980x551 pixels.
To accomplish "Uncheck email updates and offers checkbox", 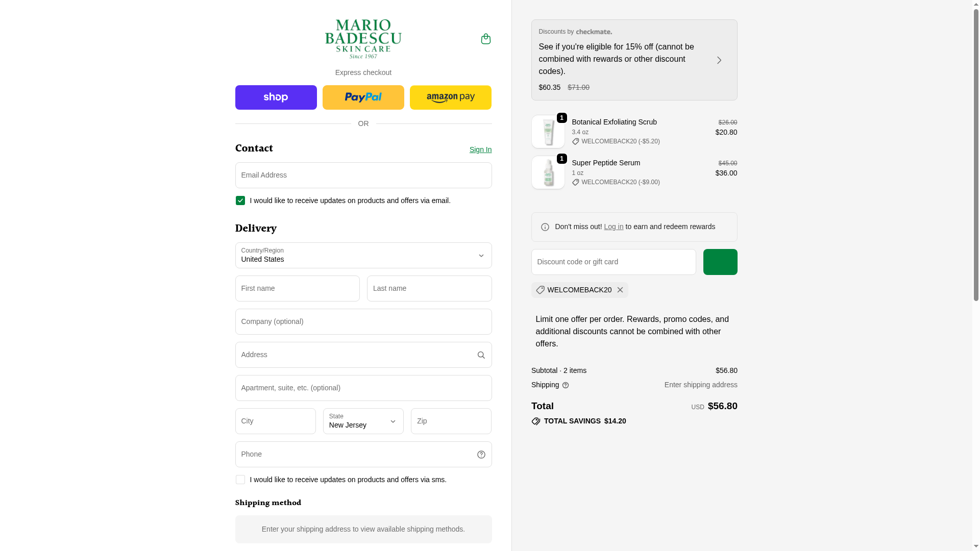I will (240, 201).
